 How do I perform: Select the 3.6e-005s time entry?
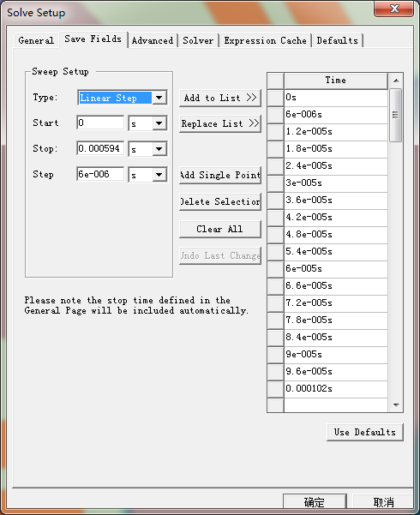click(x=336, y=200)
